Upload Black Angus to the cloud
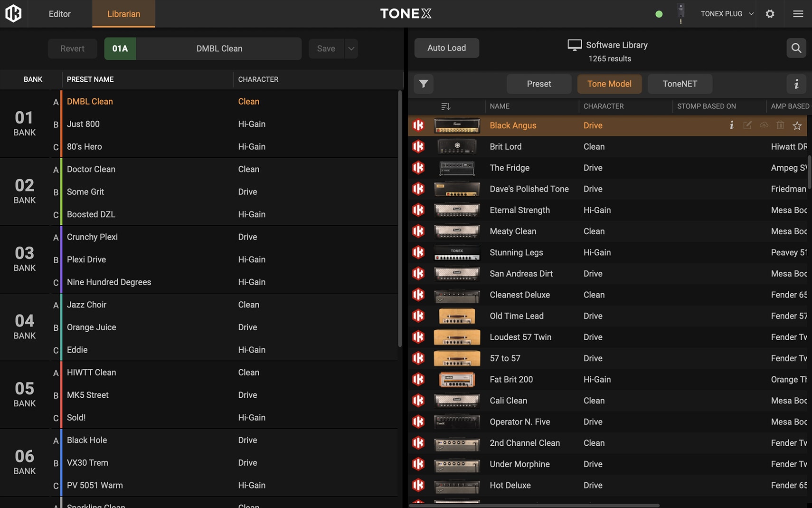Screen dimensions: 812x508 coord(764,125)
